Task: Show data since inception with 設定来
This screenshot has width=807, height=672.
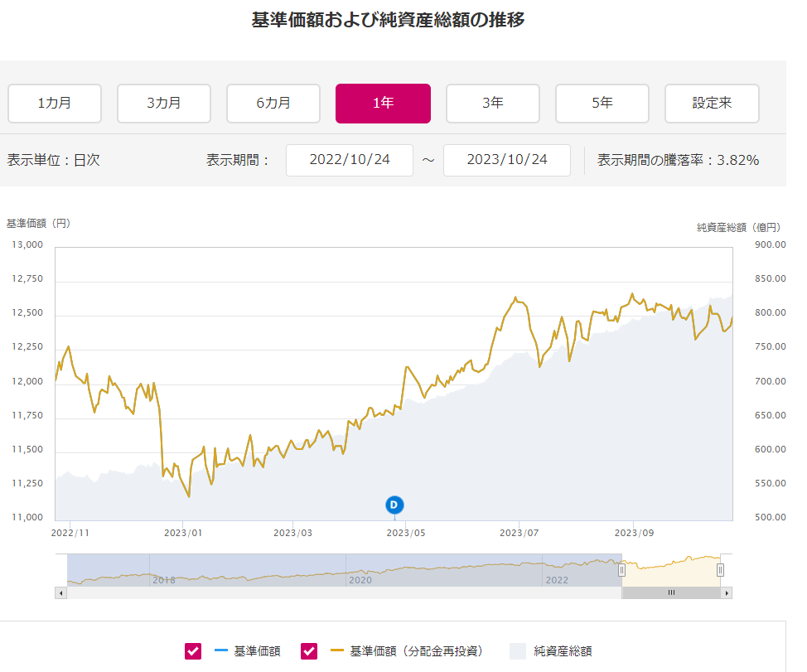Action: 712,104
